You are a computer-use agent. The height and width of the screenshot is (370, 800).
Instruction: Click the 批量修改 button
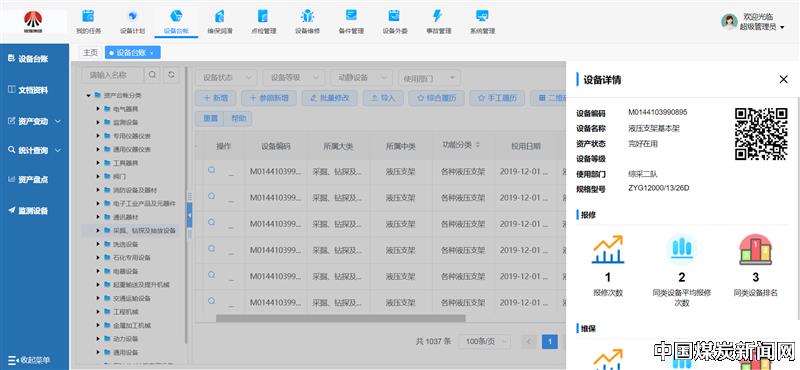point(330,98)
